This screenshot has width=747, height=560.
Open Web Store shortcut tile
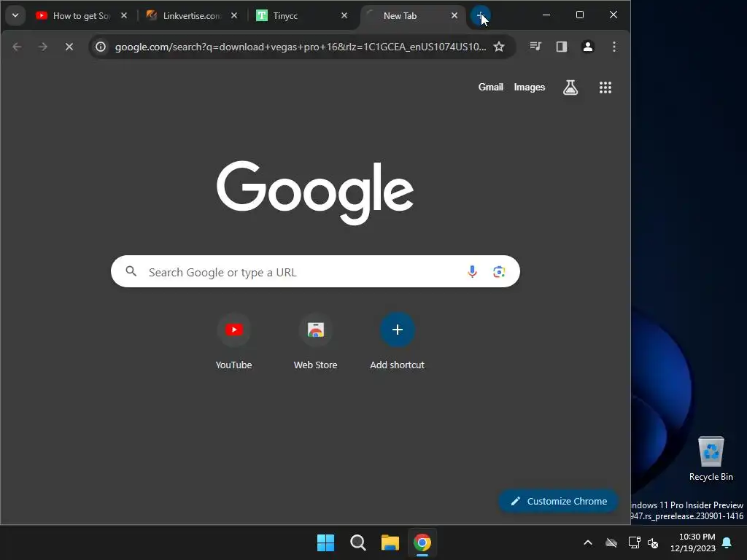[315, 342]
